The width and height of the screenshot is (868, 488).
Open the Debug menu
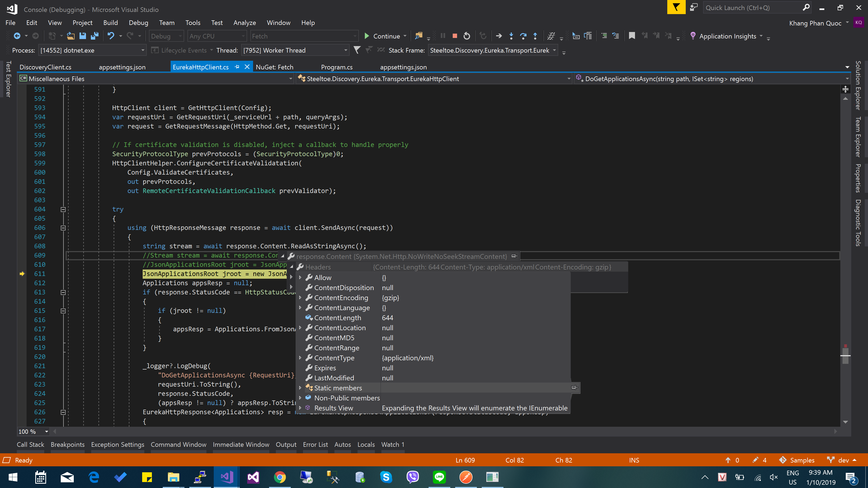[138, 23]
